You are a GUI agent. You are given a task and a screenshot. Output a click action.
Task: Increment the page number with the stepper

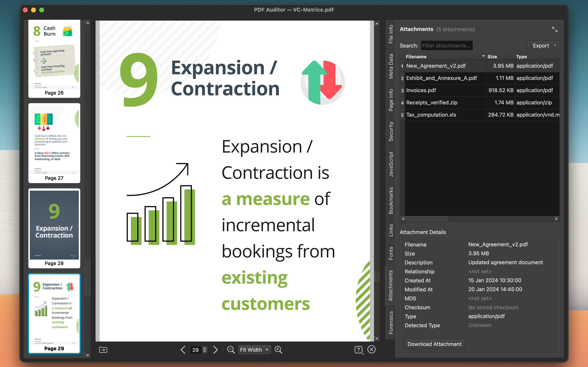[205, 348]
